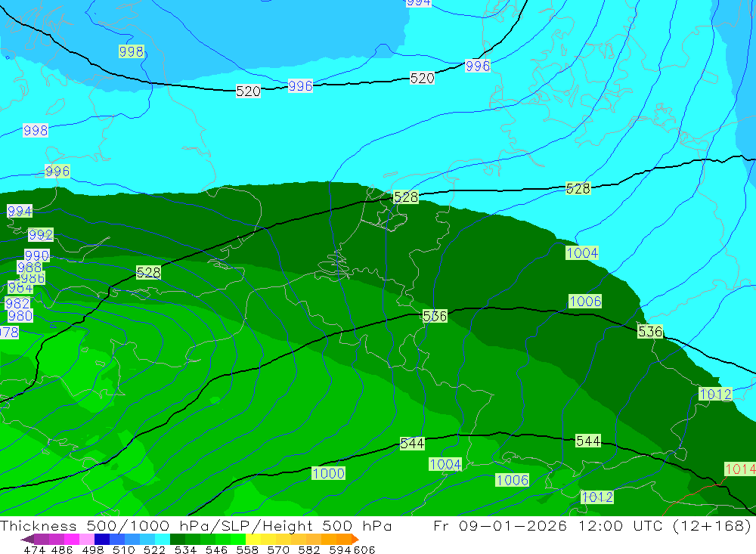Click legend value 534
This screenshot has height=554, width=756.
[x=186, y=549]
